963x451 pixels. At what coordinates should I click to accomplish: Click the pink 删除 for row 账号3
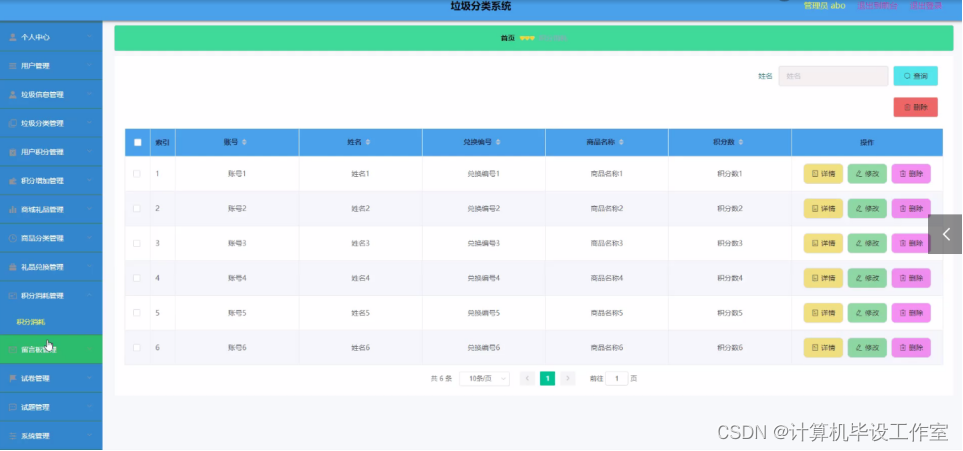point(911,243)
